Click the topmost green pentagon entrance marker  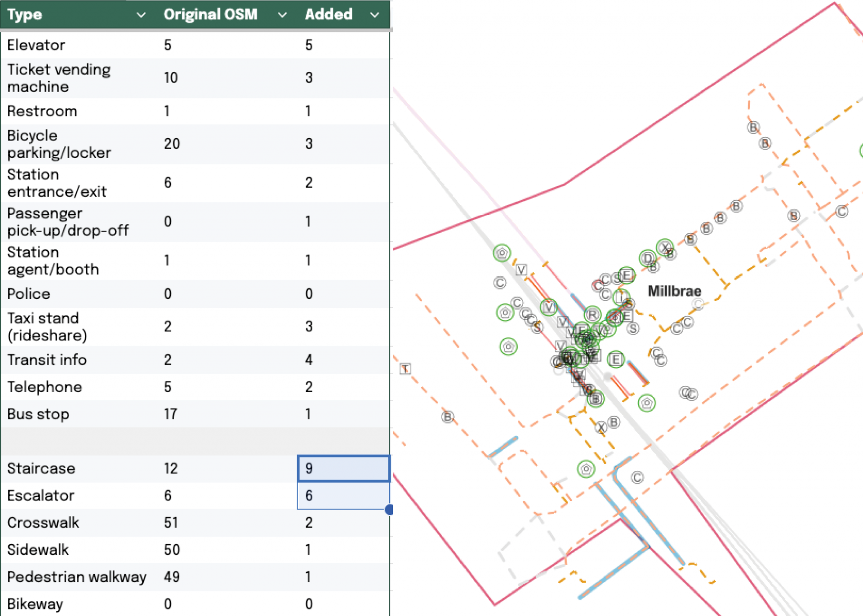click(502, 253)
